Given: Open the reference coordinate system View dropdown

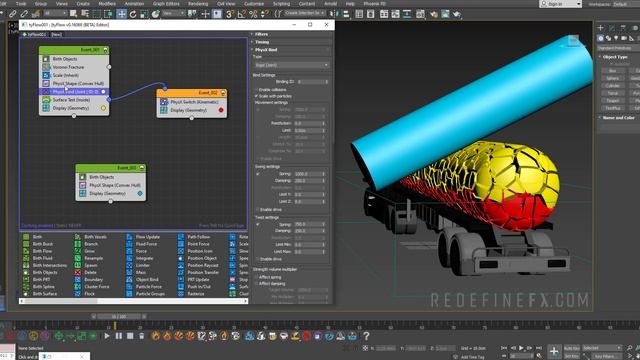Looking at the screenshot, I should pyautogui.click(x=173, y=13).
